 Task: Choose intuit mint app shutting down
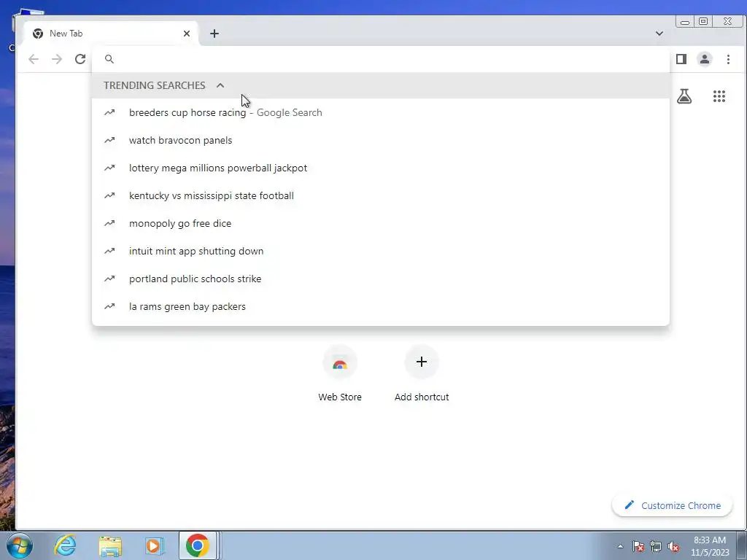pyautogui.click(x=381, y=251)
